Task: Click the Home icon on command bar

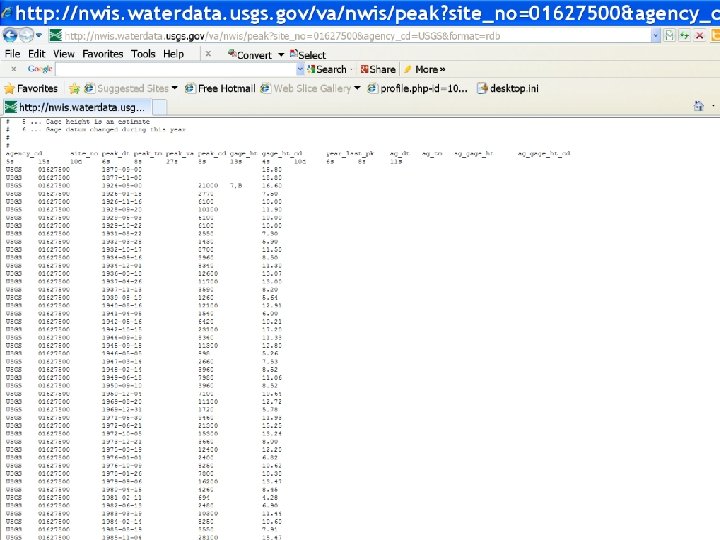Action: [698, 106]
